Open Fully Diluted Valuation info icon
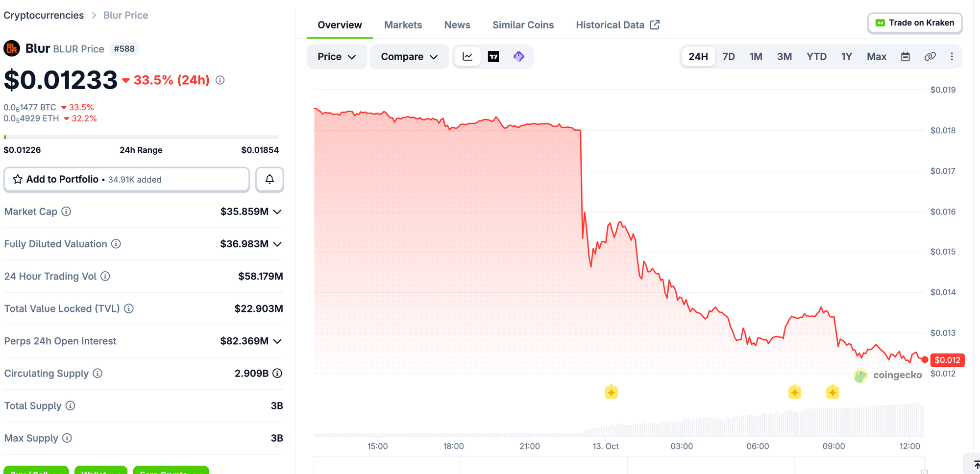 coord(116,244)
